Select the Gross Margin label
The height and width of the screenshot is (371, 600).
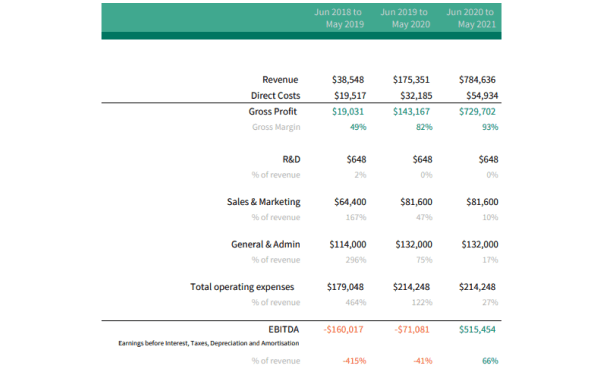[276, 127]
